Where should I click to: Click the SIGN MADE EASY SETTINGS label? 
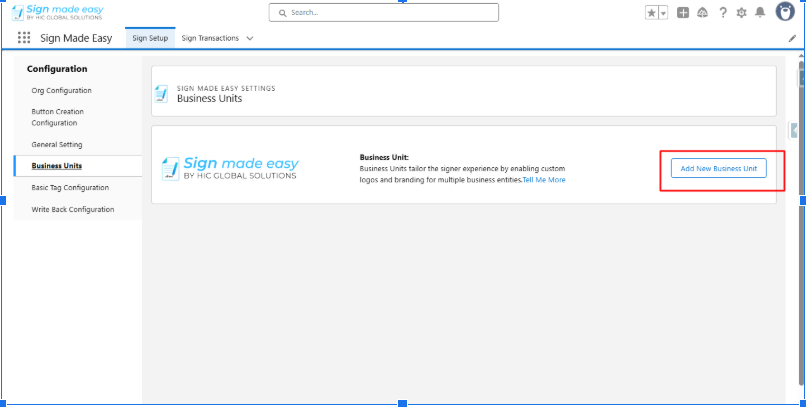226,88
